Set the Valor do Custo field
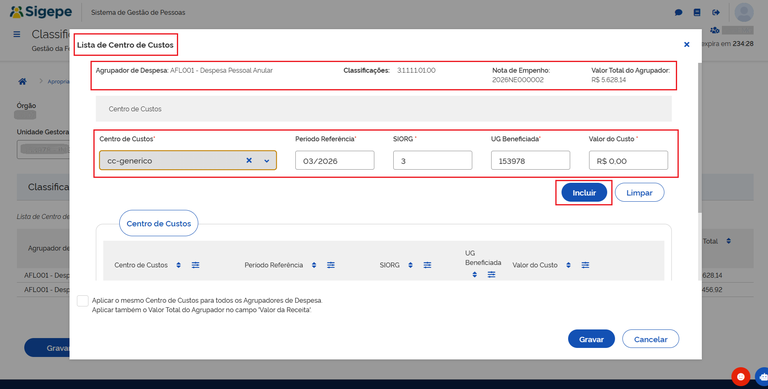This screenshot has height=389, width=768. (628, 161)
